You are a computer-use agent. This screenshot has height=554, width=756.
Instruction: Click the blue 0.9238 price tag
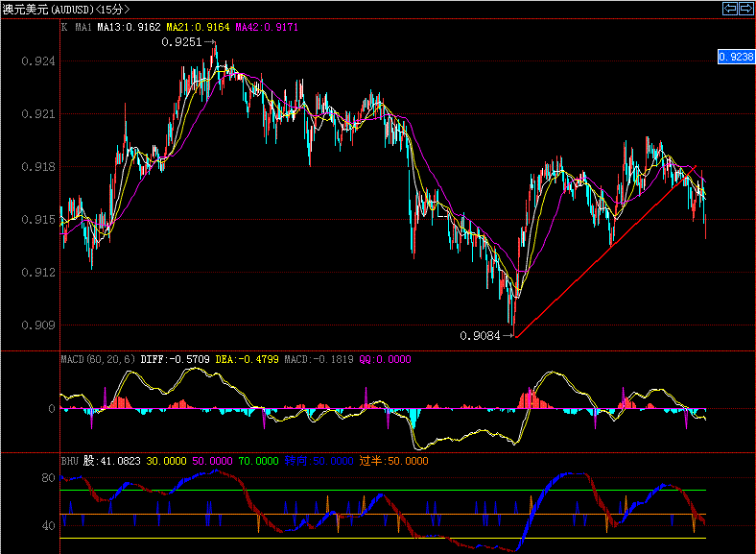736,57
